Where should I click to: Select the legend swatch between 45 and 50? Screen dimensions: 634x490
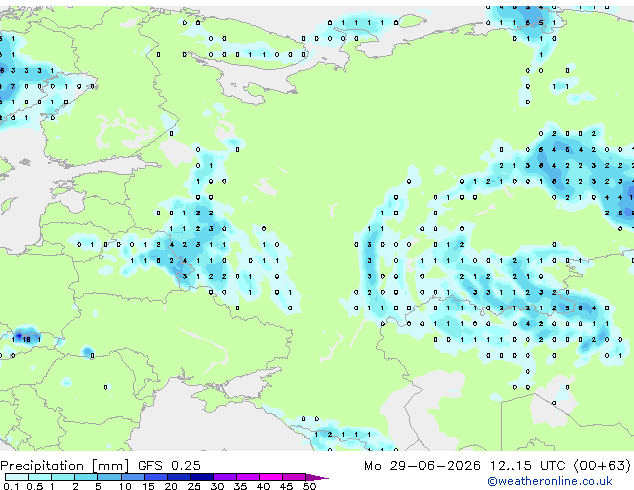click(x=294, y=477)
